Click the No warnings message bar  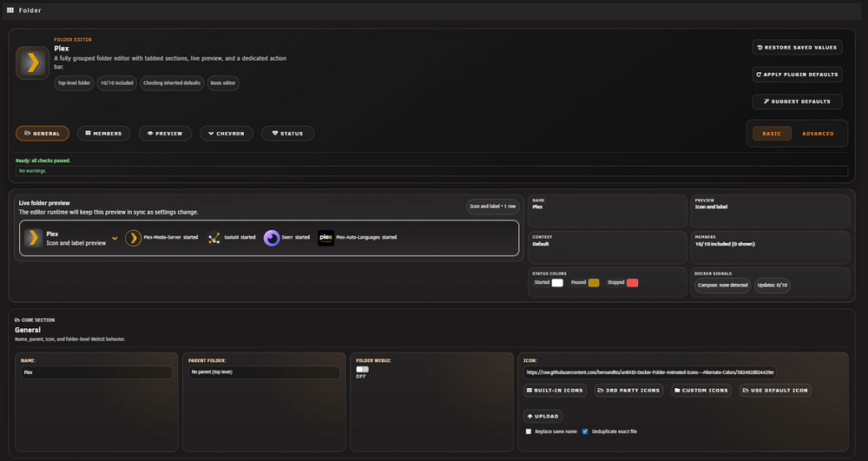[x=431, y=171]
